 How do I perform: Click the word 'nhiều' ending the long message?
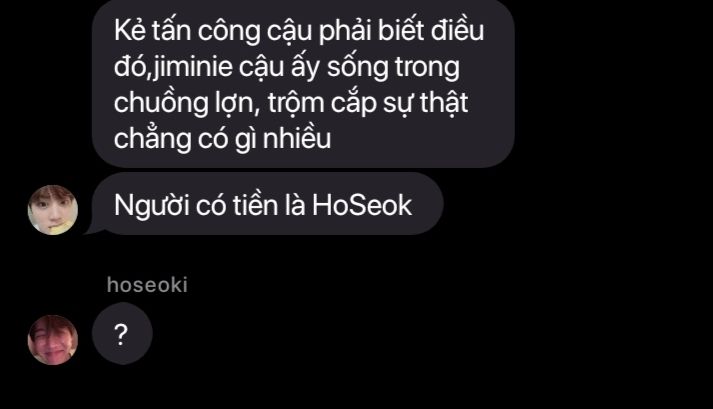tap(297, 139)
